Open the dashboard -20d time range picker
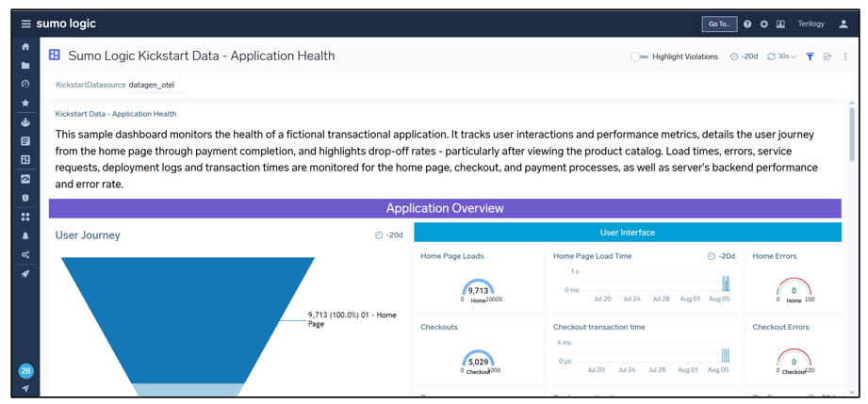Image resolution: width=868 pixels, height=404 pixels. [x=745, y=57]
